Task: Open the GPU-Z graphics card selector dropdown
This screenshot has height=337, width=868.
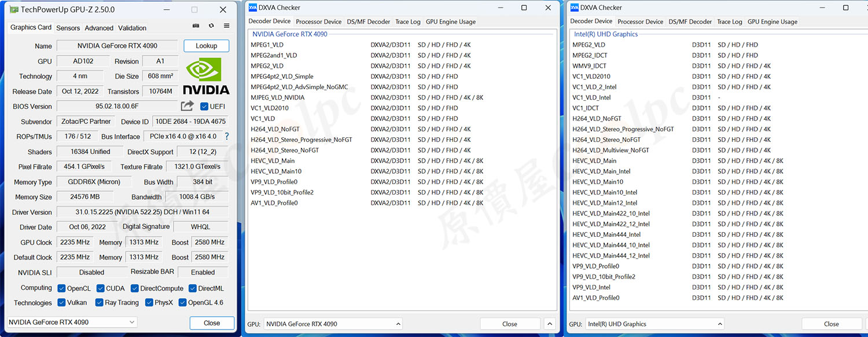Action: [72, 323]
